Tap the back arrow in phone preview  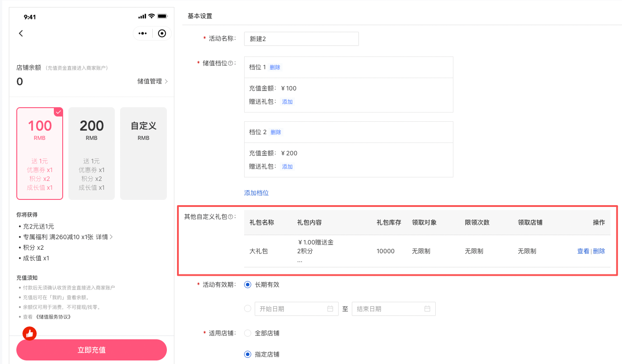click(21, 34)
